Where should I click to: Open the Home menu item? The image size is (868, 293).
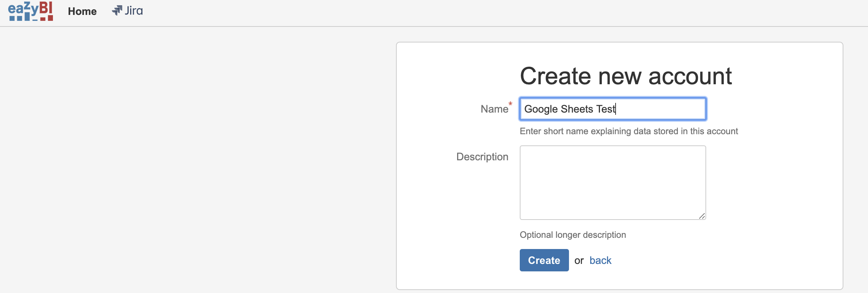click(x=82, y=11)
